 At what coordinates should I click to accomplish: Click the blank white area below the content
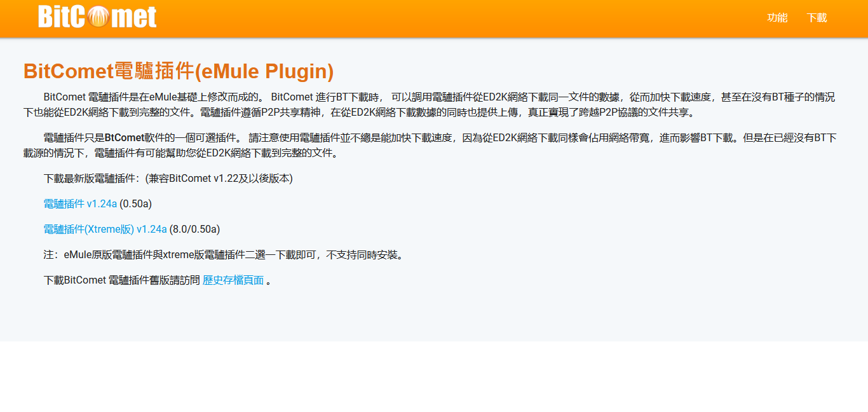pyautogui.click(x=434, y=376)
